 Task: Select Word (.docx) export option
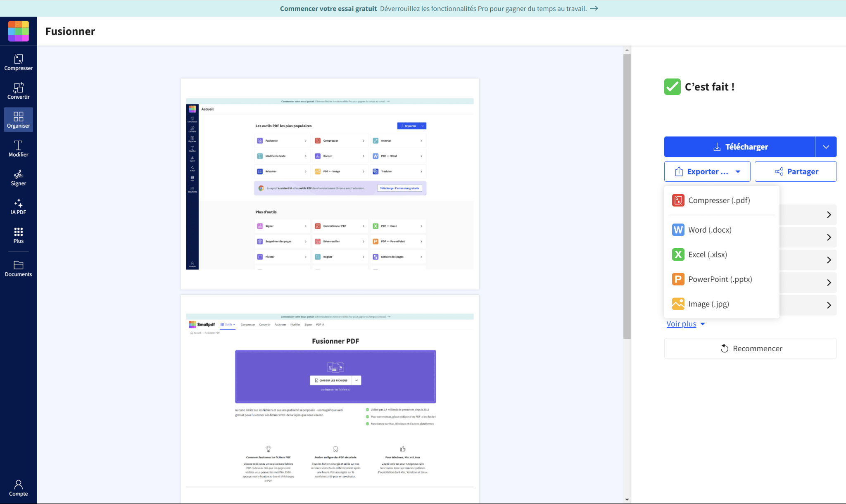tap(710, 230)
